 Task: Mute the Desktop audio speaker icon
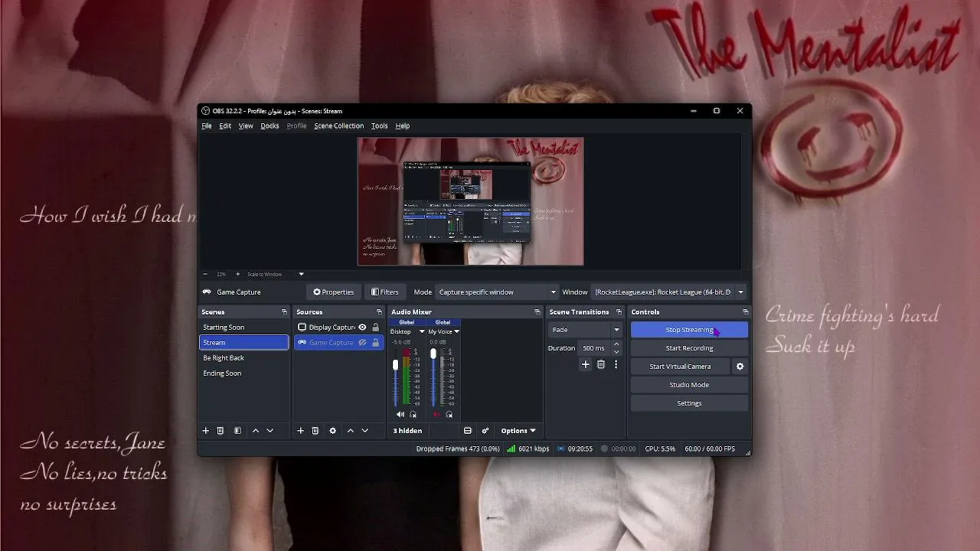coord(400,415)
